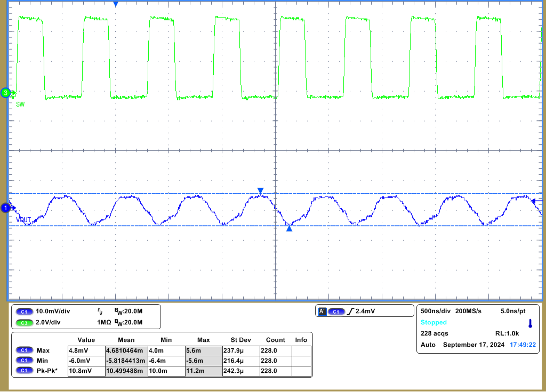This screenshot has height=392, width=546.
Task: Click channel 1 marker on graticule edge
Action: tap(5, 208)
